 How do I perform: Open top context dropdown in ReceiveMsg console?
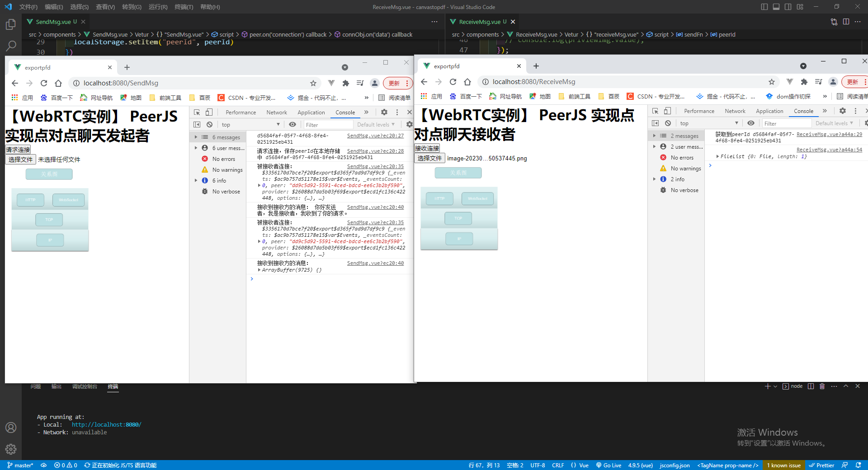[x=708, y=123]
